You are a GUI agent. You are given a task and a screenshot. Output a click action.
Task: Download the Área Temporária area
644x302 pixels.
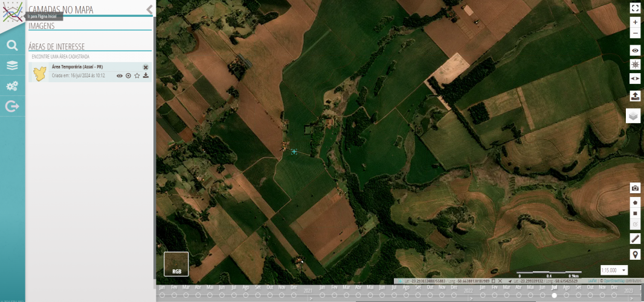pos(146,75)
